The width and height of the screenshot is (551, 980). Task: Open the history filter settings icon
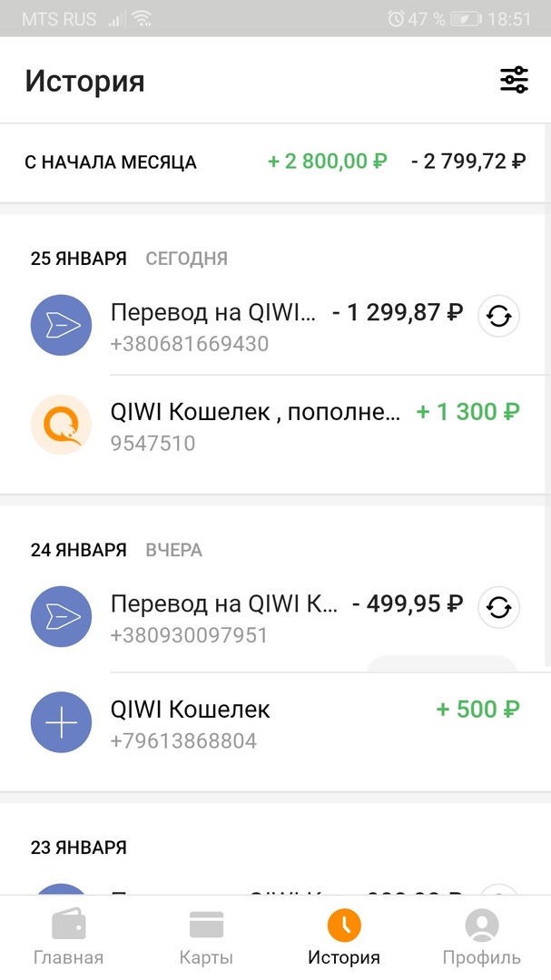click(x=514, y=81)
